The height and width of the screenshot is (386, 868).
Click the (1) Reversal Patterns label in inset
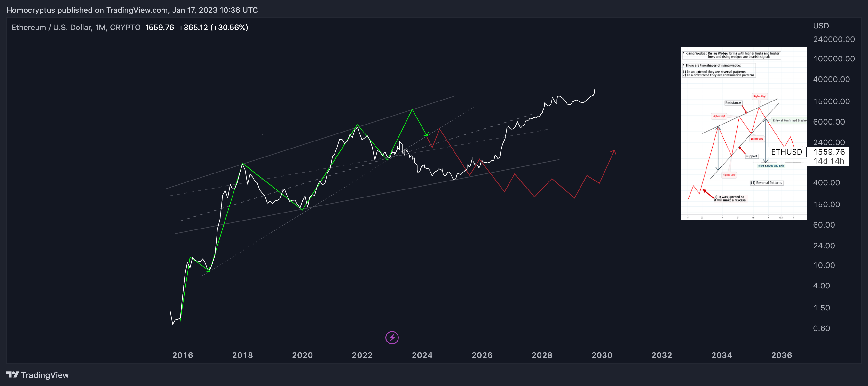(x=767, y=183)
